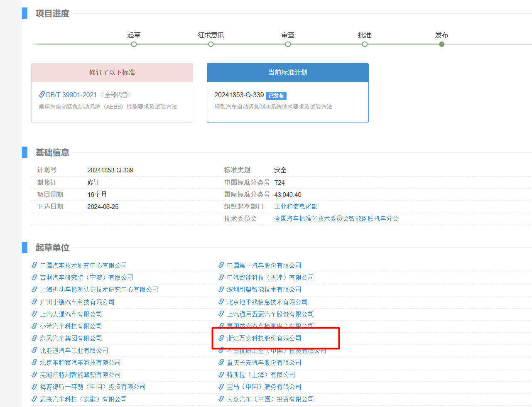Click the 当前标准计划 panel header
This screenshot has width=532, height=407.
pos(287,72)
